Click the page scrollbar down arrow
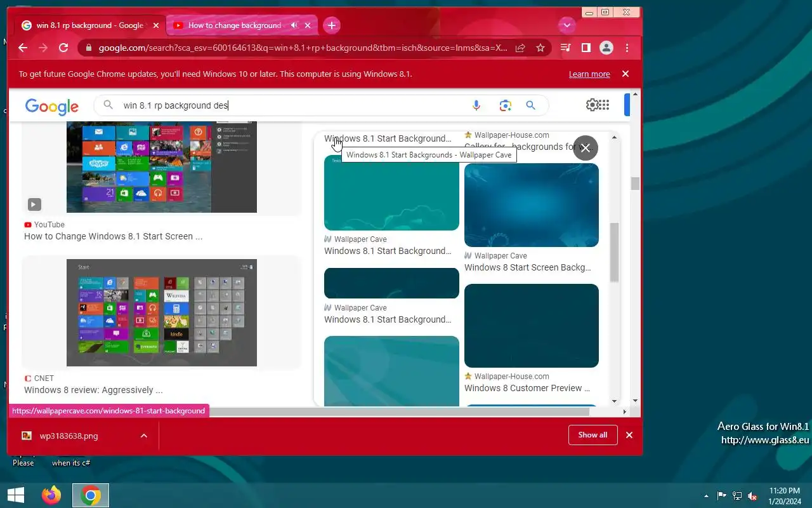This screenshot has height=508, width=812. (635, 401)
